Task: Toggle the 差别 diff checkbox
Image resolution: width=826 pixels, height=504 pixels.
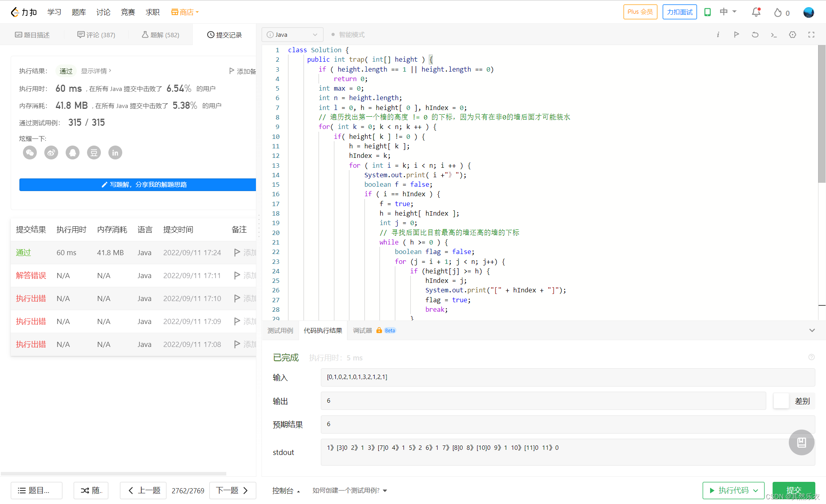Action: click(781, 401)
